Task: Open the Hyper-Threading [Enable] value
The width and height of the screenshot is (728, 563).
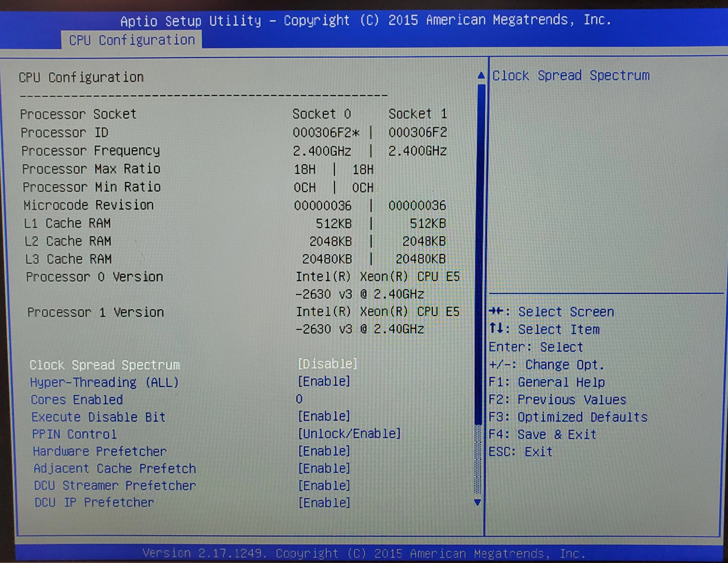Action: pos(324,381)
